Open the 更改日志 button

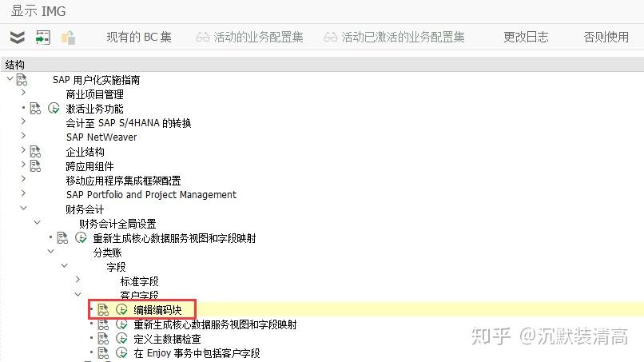pyautogui.click(x=526, y=38)
